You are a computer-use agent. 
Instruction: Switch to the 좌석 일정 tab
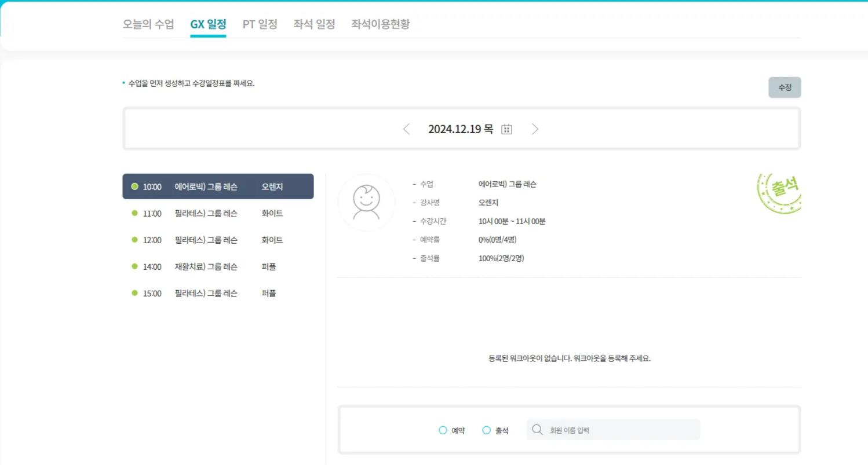pos(314,24)
